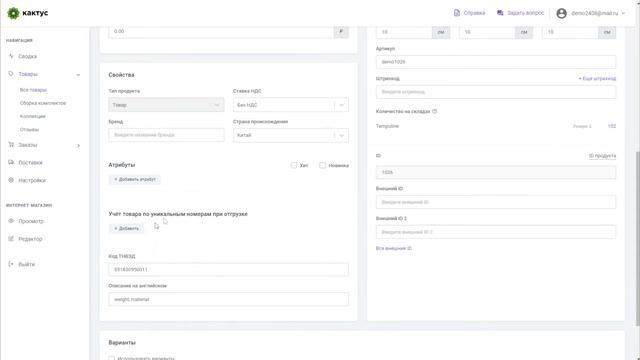Open the user account avatar icon
Viewport: 640px width, 360px height.
[x=562, y=13]
